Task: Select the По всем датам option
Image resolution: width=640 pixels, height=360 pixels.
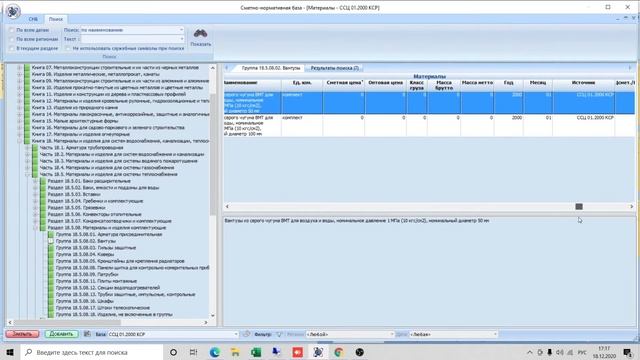Action: point(12,30)
